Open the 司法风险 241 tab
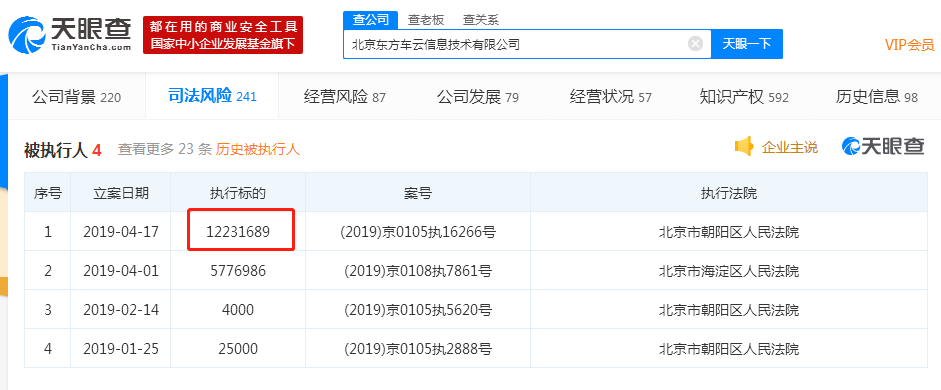This screenshot has height=390, width=941. click(x=212, y=96)
